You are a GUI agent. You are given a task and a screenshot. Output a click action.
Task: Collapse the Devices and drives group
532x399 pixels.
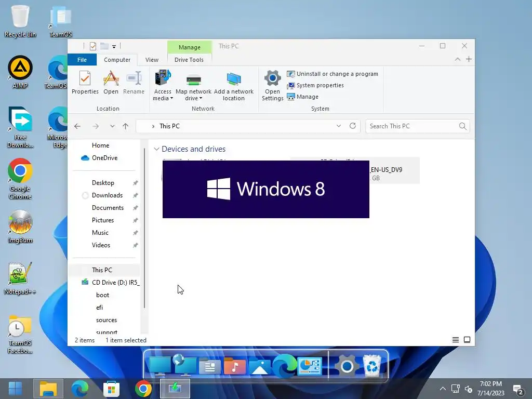click(156, 149)
